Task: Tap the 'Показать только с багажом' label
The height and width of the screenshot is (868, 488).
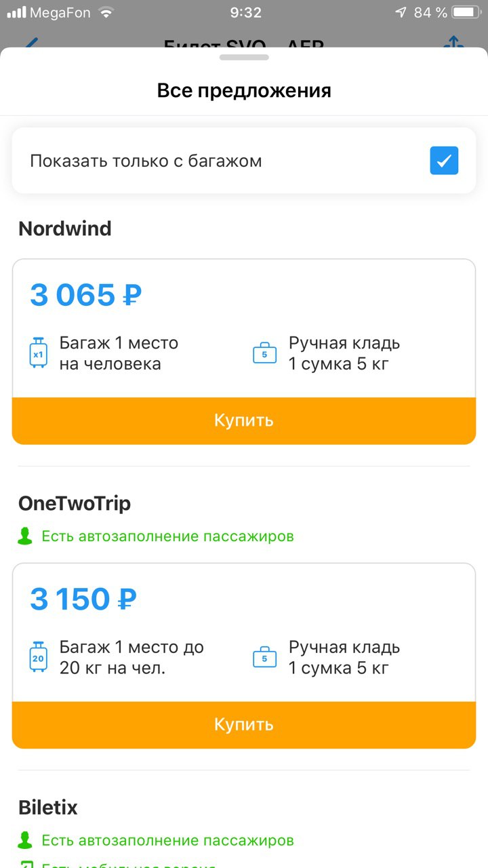Action: point(146,161)
